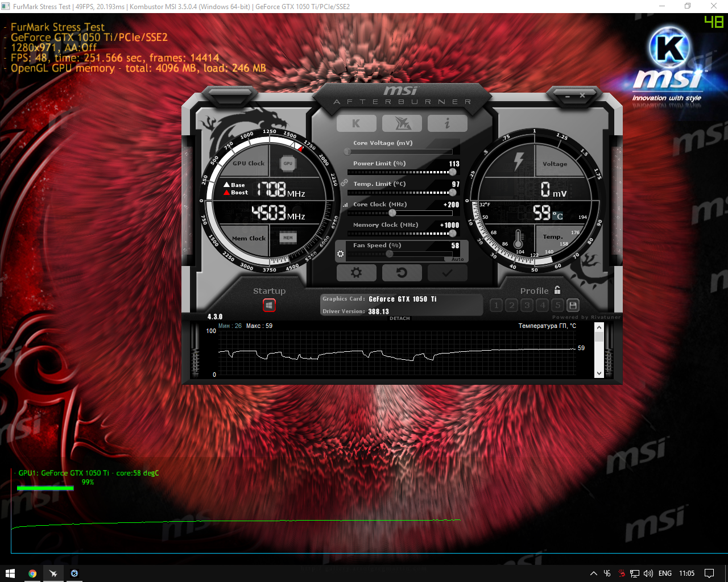Apply settings with the checkmark button

point(448,273)
